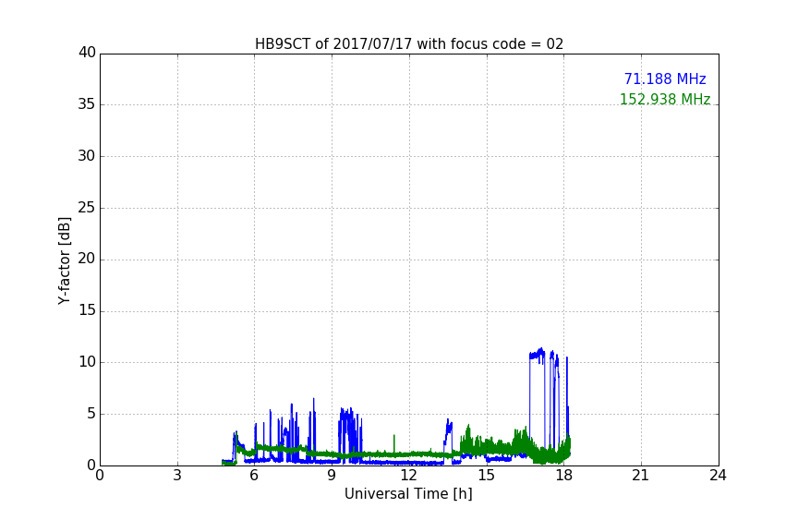Click the blue burst cluster between 9 and 10 h
The image size is (798, 532).
[350, 435]
